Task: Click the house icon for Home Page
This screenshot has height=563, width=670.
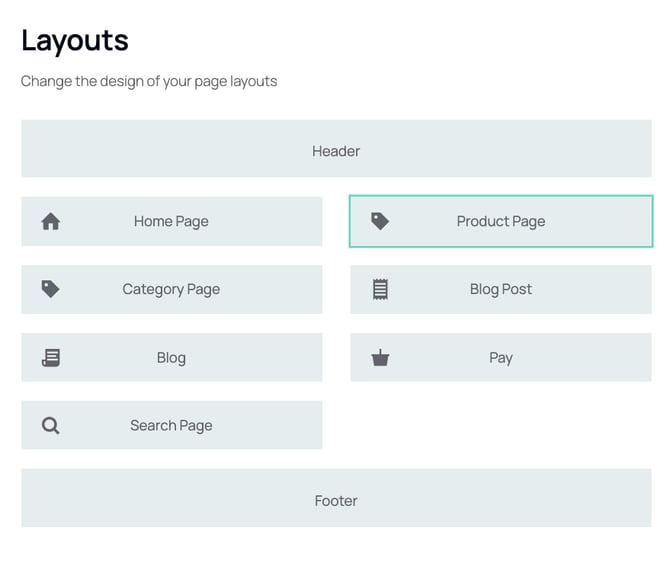Action: (x=51, y=222)
